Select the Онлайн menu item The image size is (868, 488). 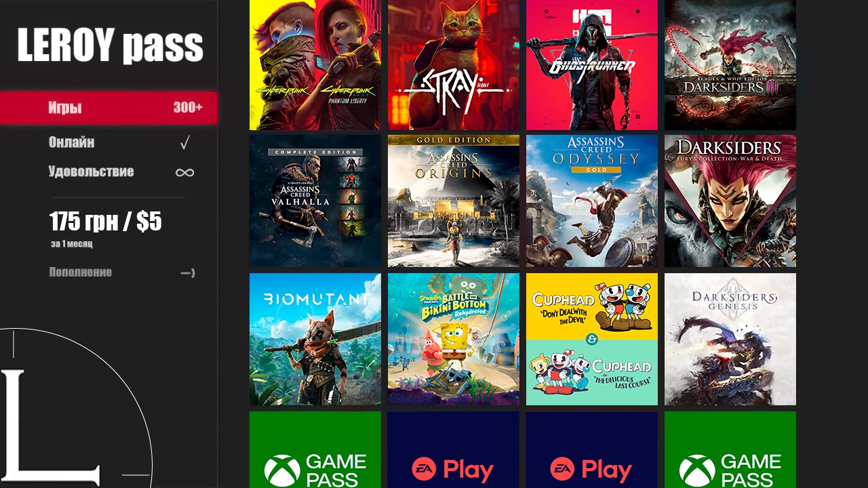71,142
